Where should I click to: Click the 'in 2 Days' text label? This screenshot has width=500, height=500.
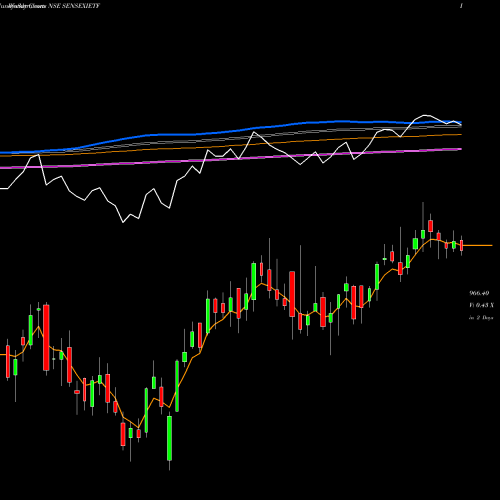[481, 318]
